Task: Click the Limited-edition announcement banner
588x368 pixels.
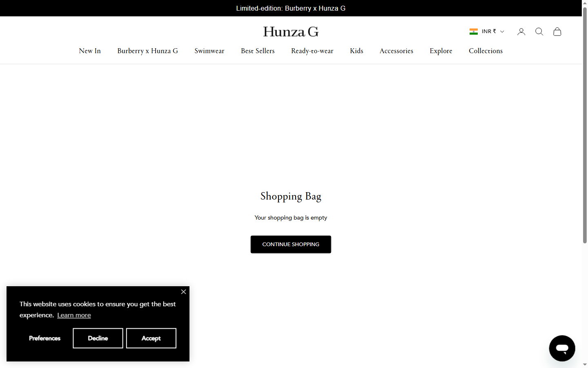Action: [291, 8]
